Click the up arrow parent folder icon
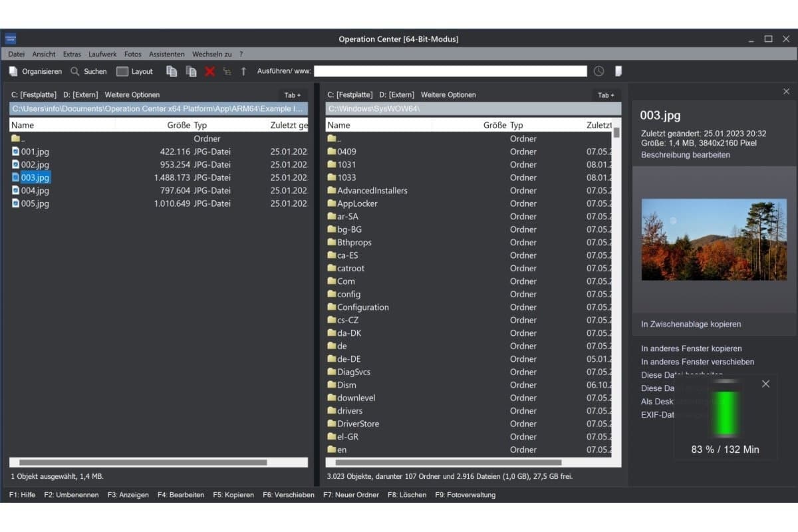Viewport: 798px width, 532px height. (x=243, y=71)
